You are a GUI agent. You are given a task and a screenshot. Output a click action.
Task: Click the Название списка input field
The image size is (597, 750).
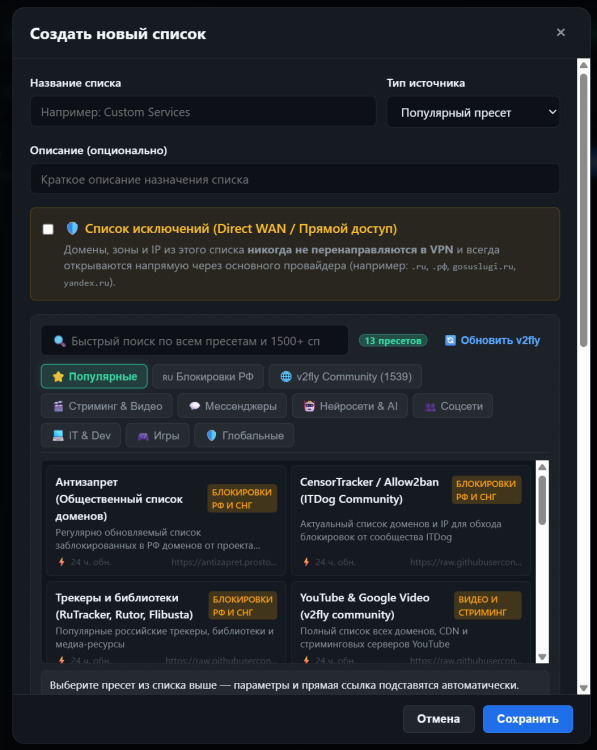(x=203, y=112)
